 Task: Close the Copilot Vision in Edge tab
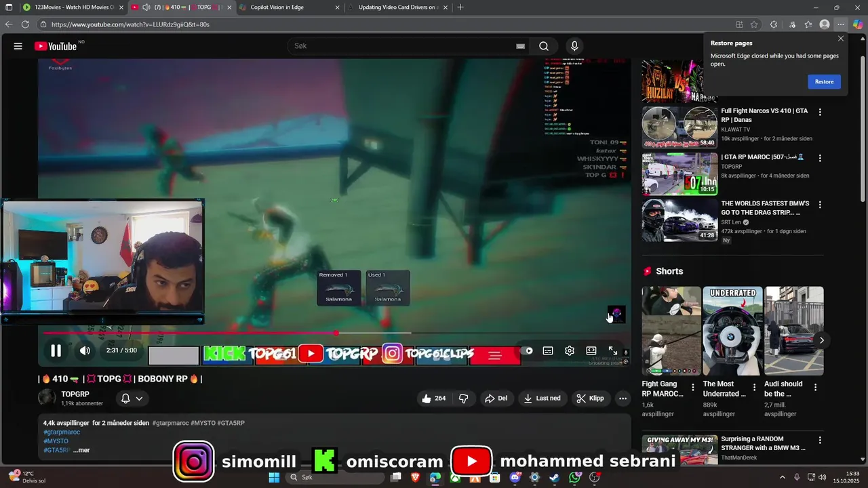click(x=337, y=7)
